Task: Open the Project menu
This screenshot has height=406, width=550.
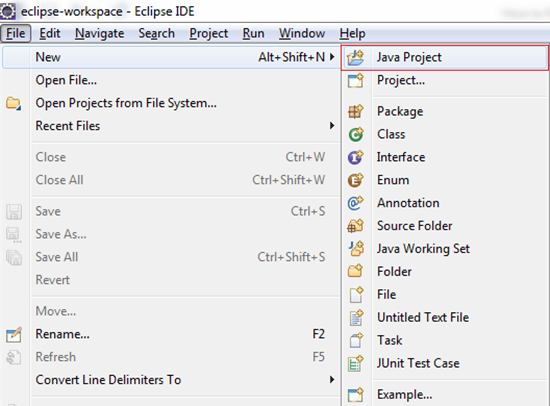Action: point(209,33)
